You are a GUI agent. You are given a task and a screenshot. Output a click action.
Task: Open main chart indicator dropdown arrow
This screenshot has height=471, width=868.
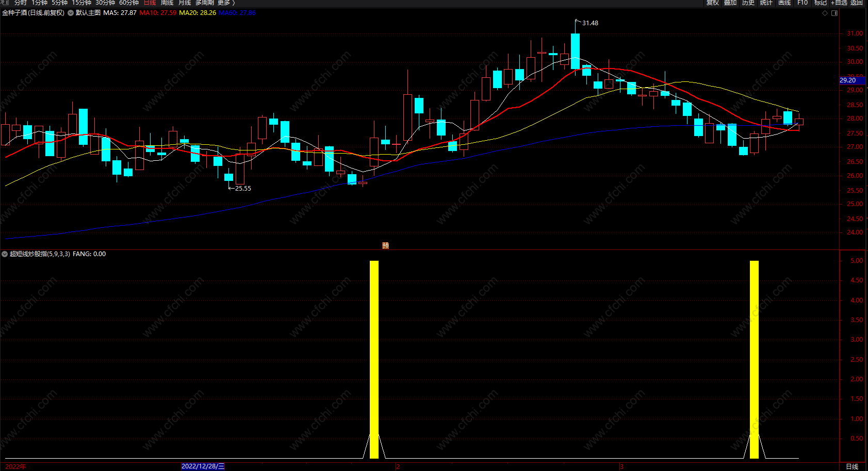click(x=71, y=13)
